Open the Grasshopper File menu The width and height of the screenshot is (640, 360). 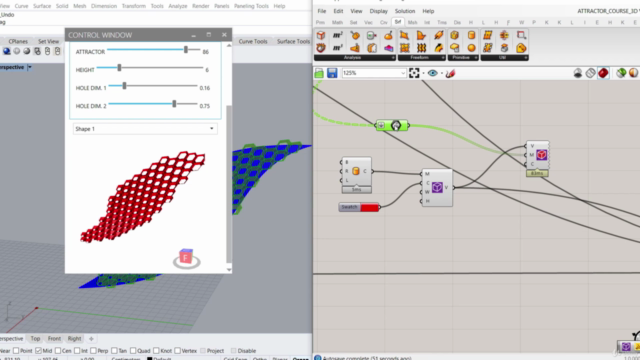pyautogui.click(x=322, y=11)
